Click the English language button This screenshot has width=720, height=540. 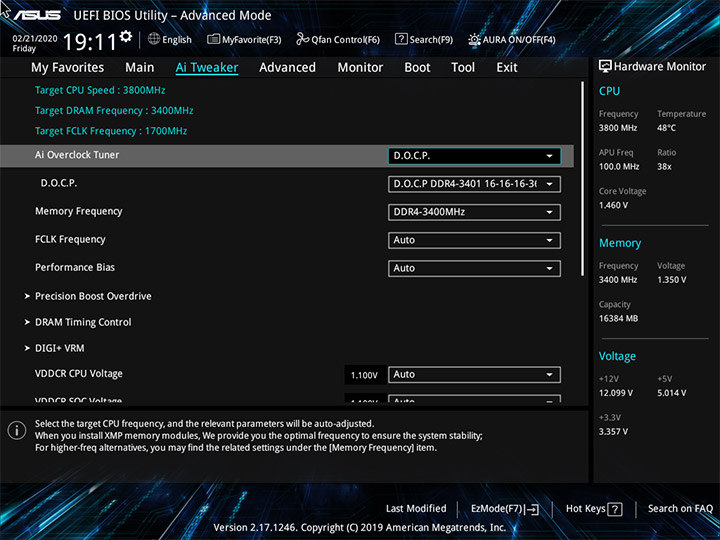177,39
